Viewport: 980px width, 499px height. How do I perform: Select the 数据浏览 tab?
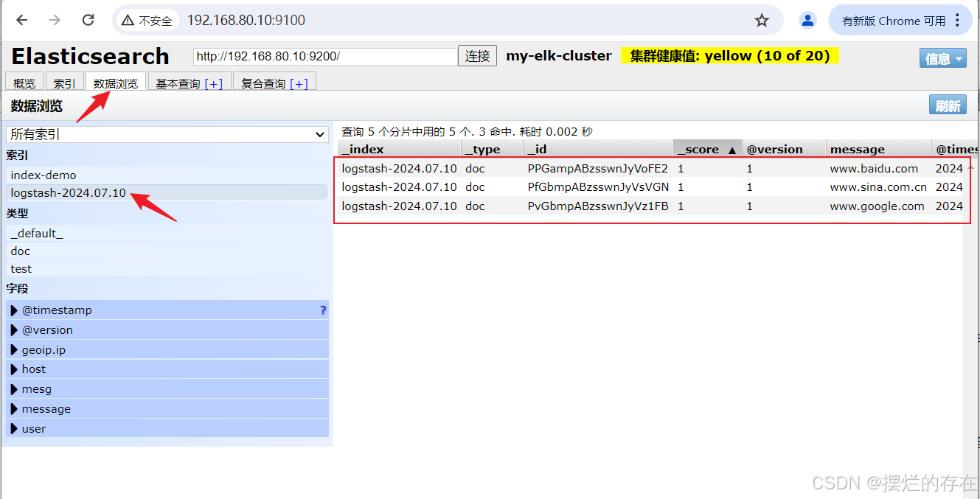click(116, 83)
